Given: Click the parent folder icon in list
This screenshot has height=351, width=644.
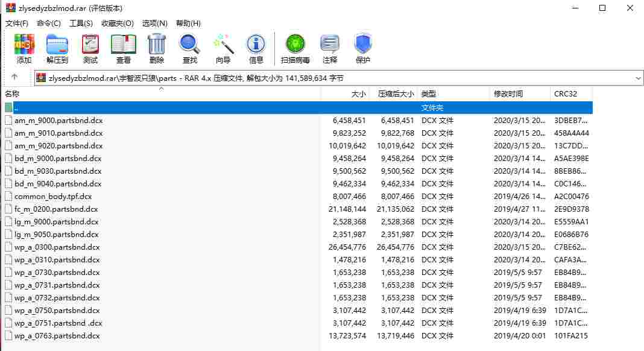Looking at the screenshot, I should tap(8, 108).
